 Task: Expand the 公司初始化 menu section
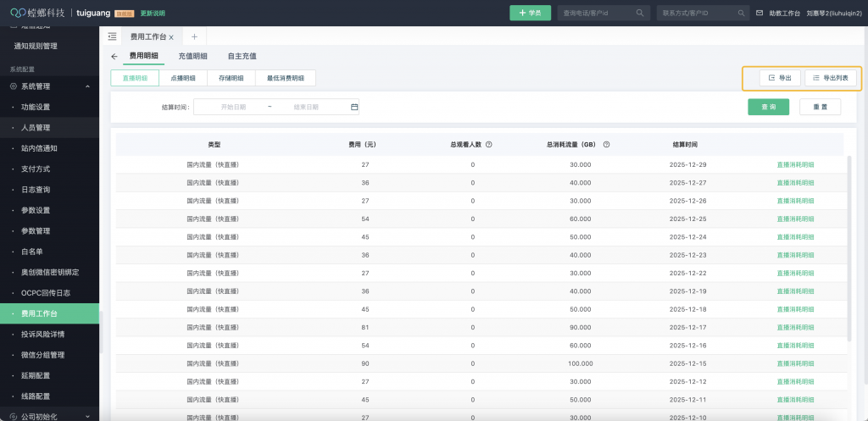click(87, 416)
